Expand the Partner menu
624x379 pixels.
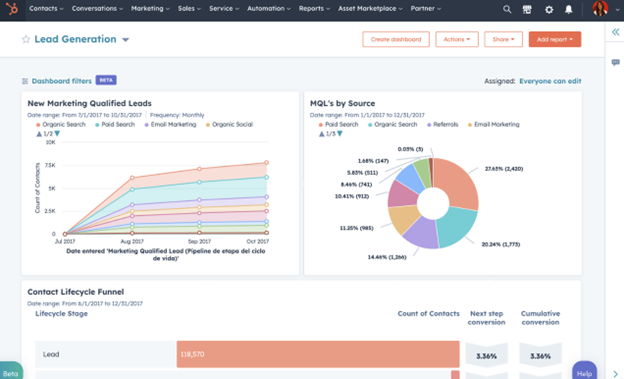(x=426, y=8)
